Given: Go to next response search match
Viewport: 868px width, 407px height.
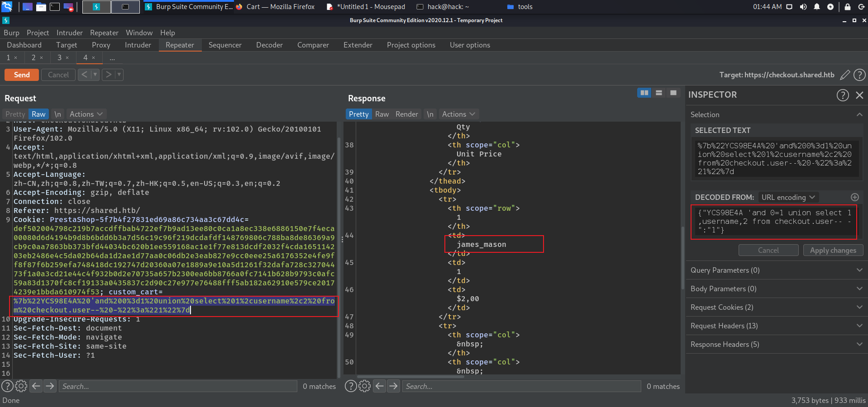Looking at the screenshot, I should coord(394,386).
